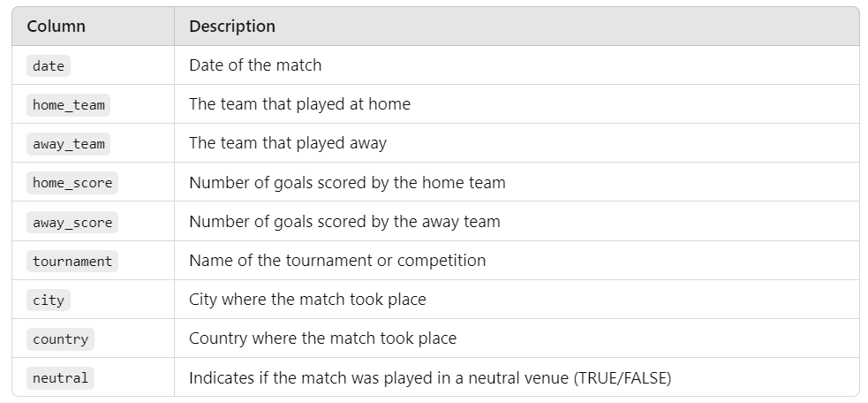Click the 'Date of the match' text
Screen dimensions: 868x403
point(255,65)
